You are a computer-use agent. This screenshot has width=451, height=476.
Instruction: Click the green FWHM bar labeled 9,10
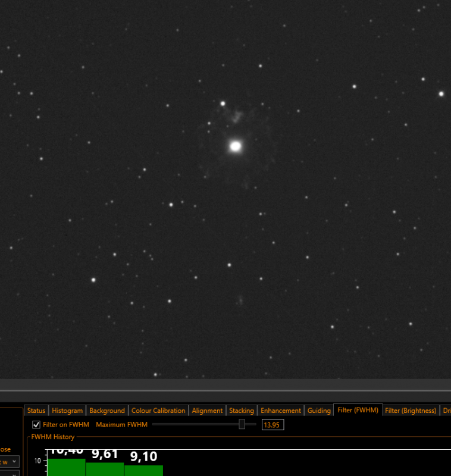click(x=143, y=471)
